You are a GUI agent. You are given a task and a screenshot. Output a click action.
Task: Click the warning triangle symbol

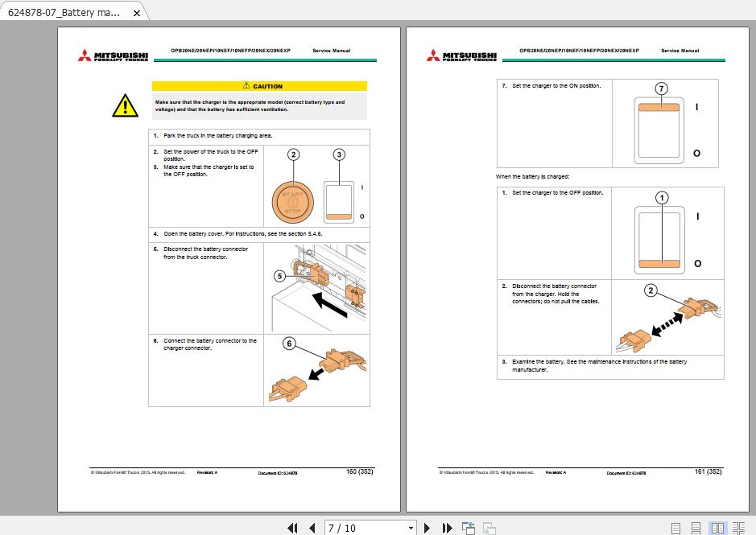click(x=125, y=105)
